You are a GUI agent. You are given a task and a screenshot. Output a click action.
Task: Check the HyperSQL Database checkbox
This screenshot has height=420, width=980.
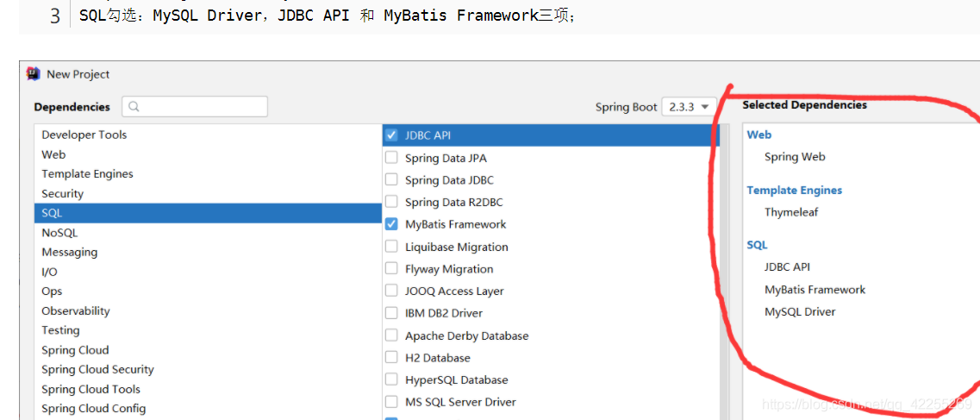point(391,379)
